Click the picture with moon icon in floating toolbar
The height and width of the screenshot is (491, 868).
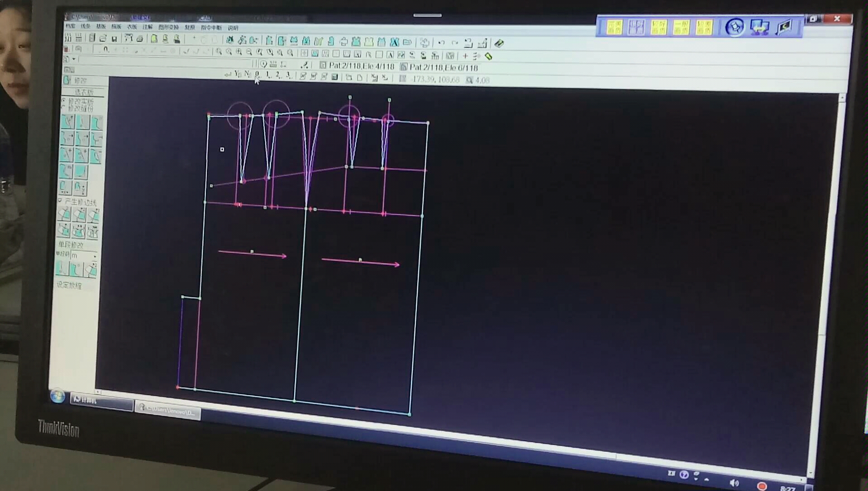pos(784,27)
